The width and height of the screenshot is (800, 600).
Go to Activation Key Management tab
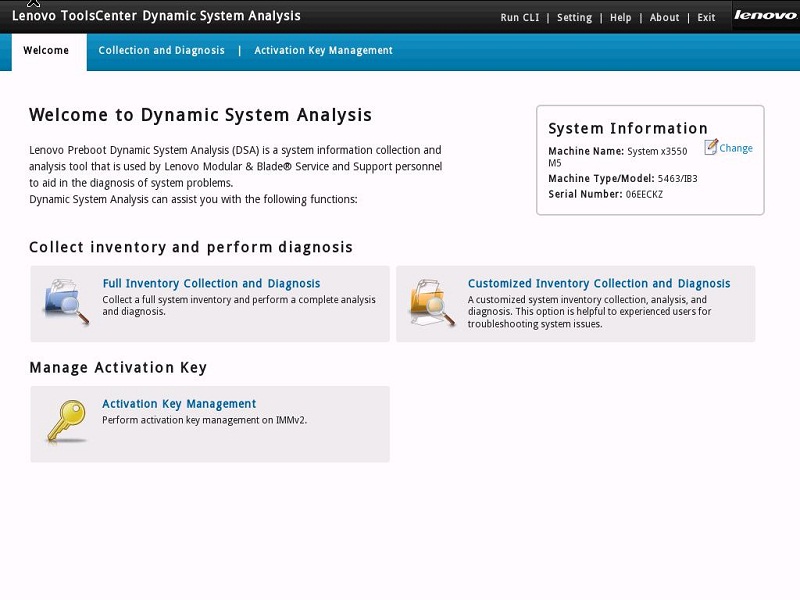[323, 51]
